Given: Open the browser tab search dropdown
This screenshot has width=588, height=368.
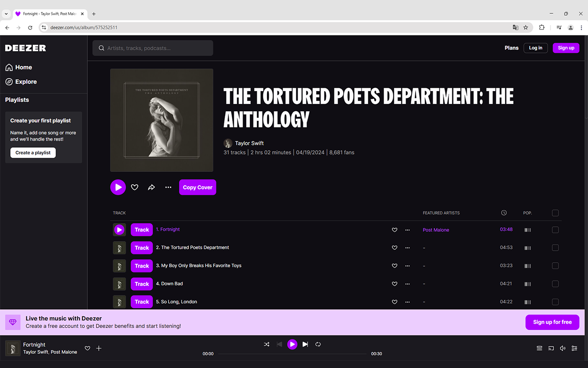Looking at the screenshot, I should coord(6,14).
